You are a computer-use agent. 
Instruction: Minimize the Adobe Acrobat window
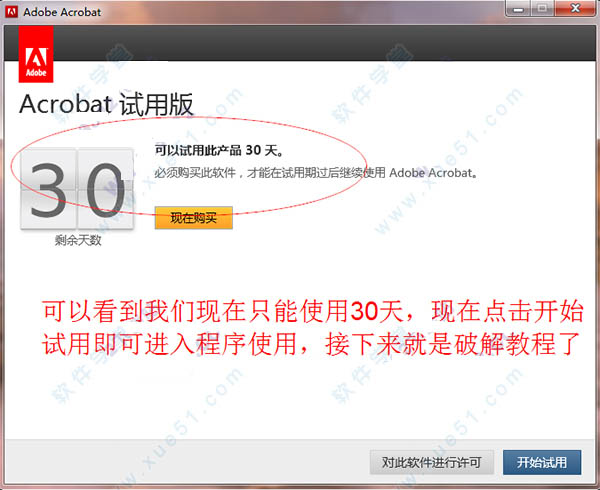[x=518, y=8]
